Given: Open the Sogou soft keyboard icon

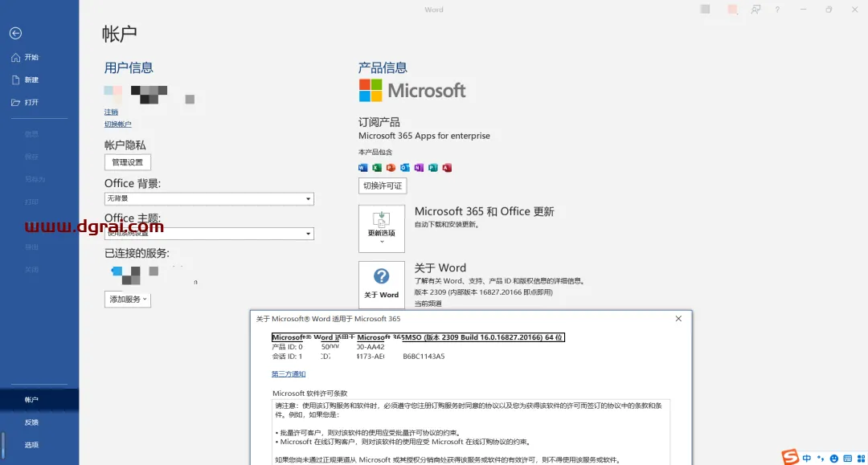Looking at the screenshot, I should coord(848,459).
